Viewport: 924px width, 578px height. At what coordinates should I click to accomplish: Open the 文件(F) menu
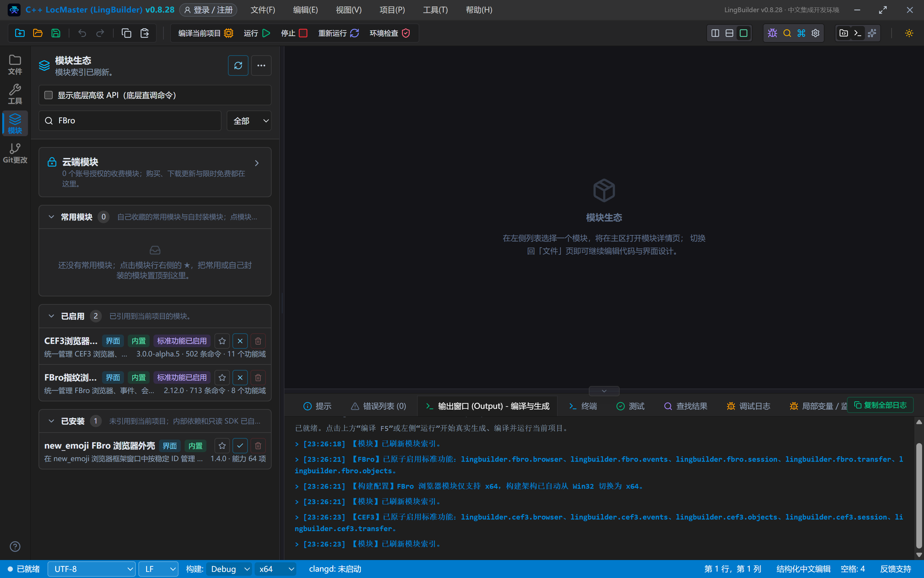point(263,10)
